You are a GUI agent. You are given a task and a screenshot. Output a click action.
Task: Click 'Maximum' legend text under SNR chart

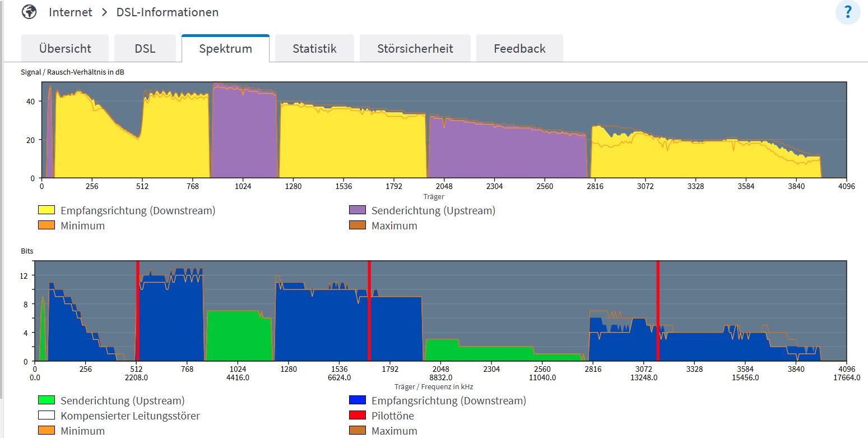pos(394,226)
